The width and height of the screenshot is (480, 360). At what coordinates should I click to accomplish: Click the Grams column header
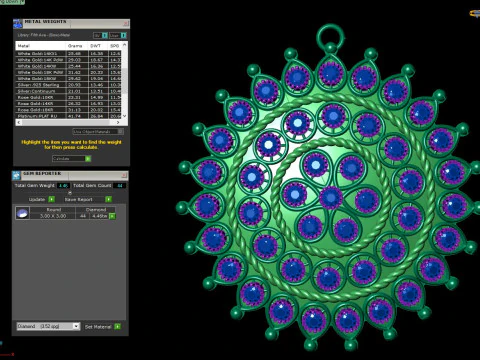76,46
